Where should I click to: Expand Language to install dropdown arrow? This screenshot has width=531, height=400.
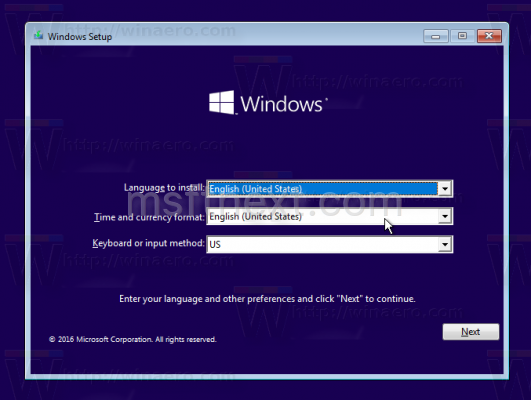pos(445,189)
